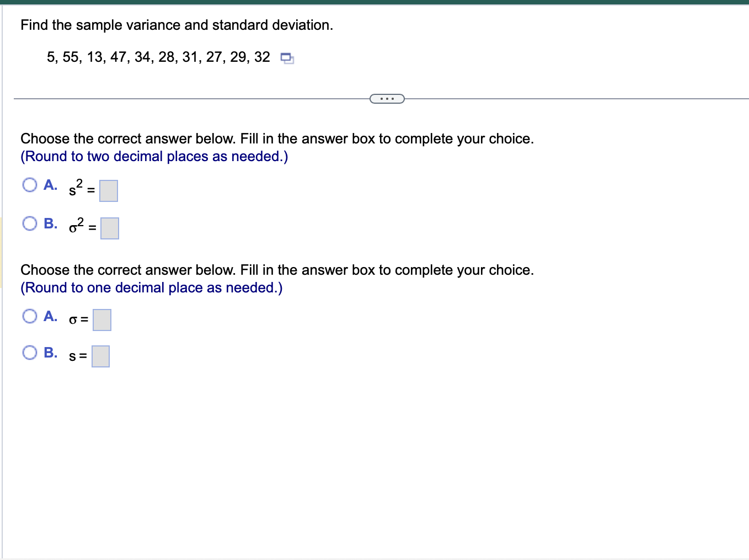
Task: Click the answer box beside s =
Action: [101, 356]
